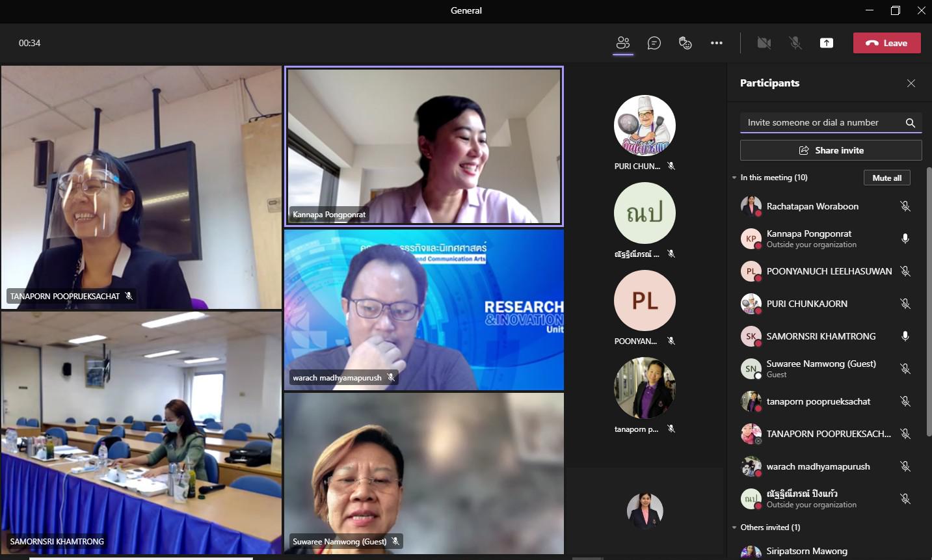This screenshot has height=560, width=932.
Task: Open the More actions ellipsis menu
Action: pos(717,43)
